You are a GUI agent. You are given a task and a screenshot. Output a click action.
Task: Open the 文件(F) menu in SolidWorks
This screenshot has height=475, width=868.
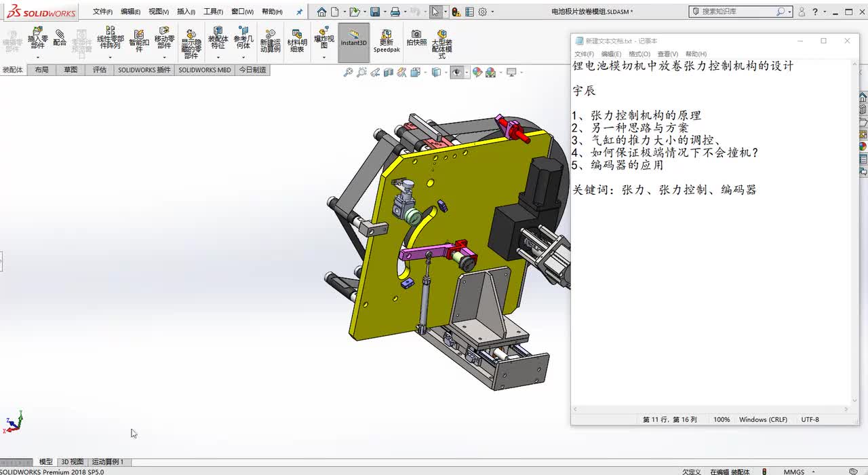point(102,12)
